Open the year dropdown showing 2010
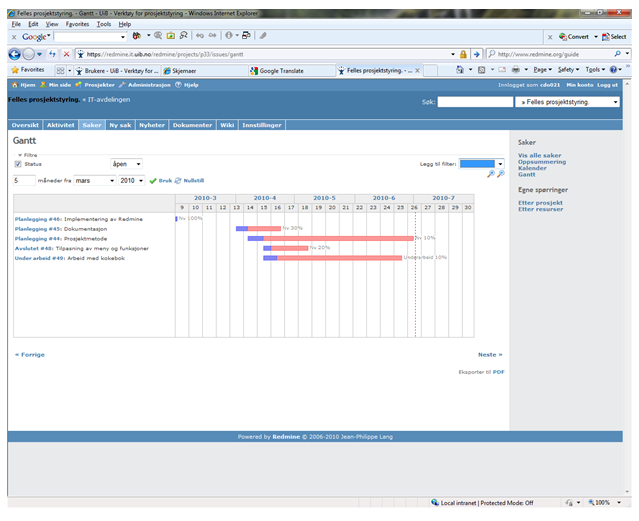 132,180
